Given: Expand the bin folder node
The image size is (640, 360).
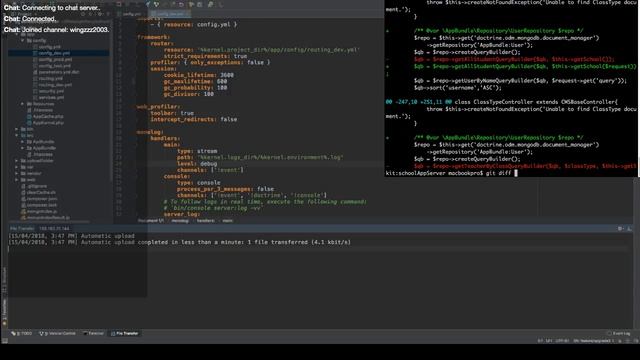Looking at the screenshot, I should point(17,129).
